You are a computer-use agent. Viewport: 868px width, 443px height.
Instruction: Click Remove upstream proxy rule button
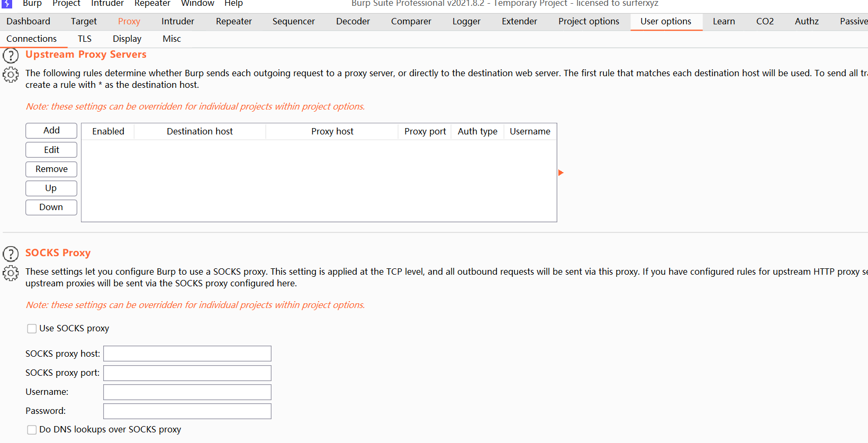click(x=51, y=169)
